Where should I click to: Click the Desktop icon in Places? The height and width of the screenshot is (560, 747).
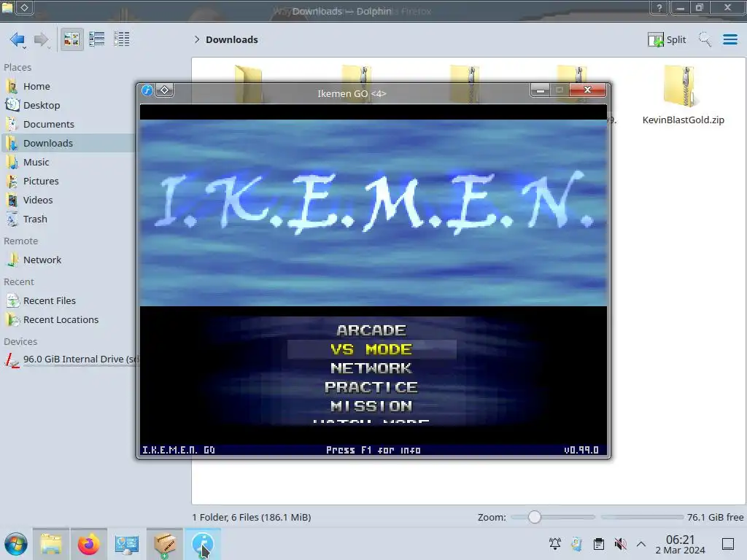(12, 105)
